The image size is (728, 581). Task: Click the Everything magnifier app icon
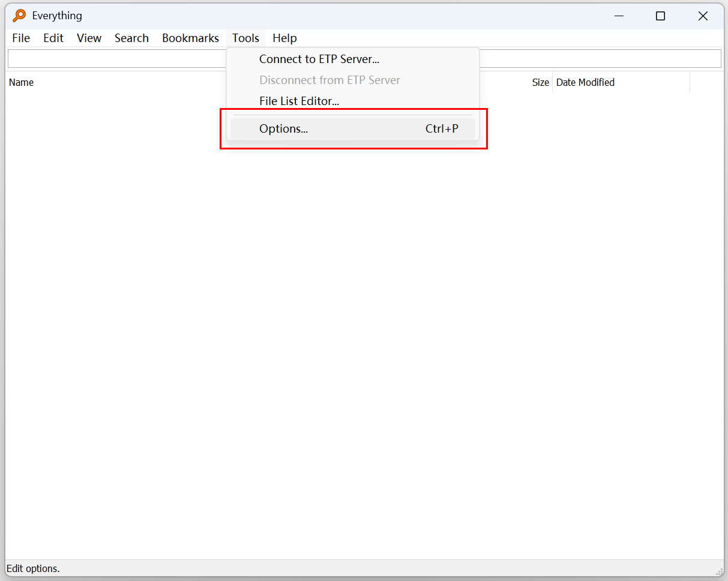pyautogui.click(x=19, y=16)
